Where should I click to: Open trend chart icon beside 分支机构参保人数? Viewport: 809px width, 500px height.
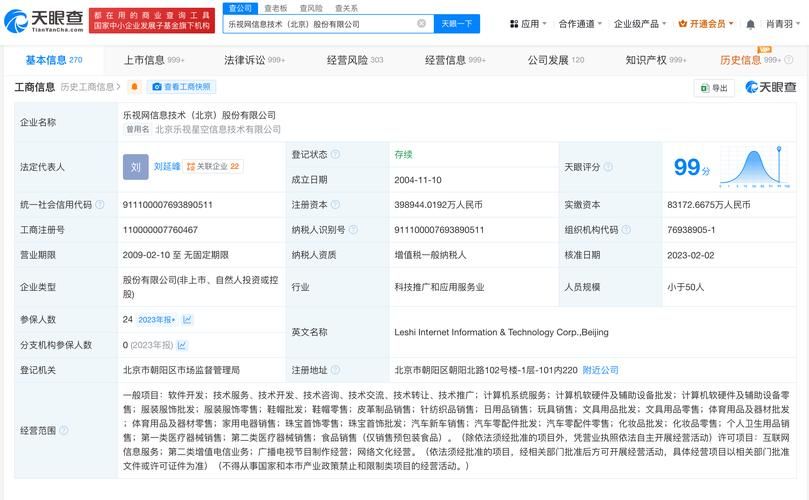click(182, 345)
